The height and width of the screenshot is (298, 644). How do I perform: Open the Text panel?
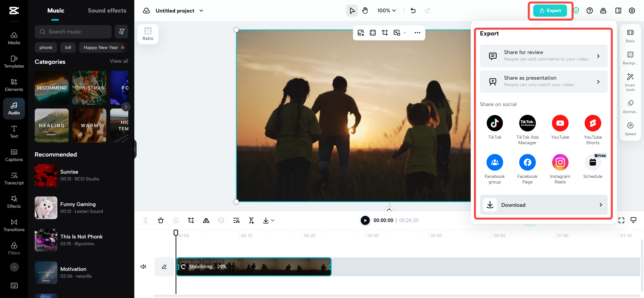[14, 132]
